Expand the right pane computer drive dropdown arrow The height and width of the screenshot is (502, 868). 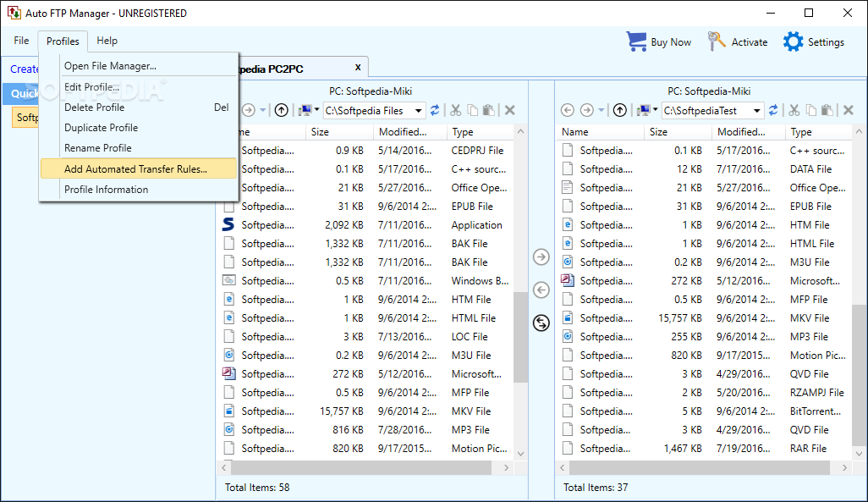655,110
